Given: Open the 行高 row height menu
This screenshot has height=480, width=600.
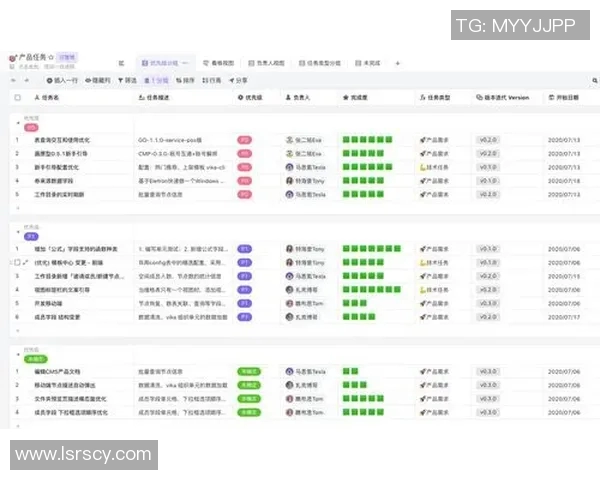Looking at the screenshot, I should pos(212,80).
